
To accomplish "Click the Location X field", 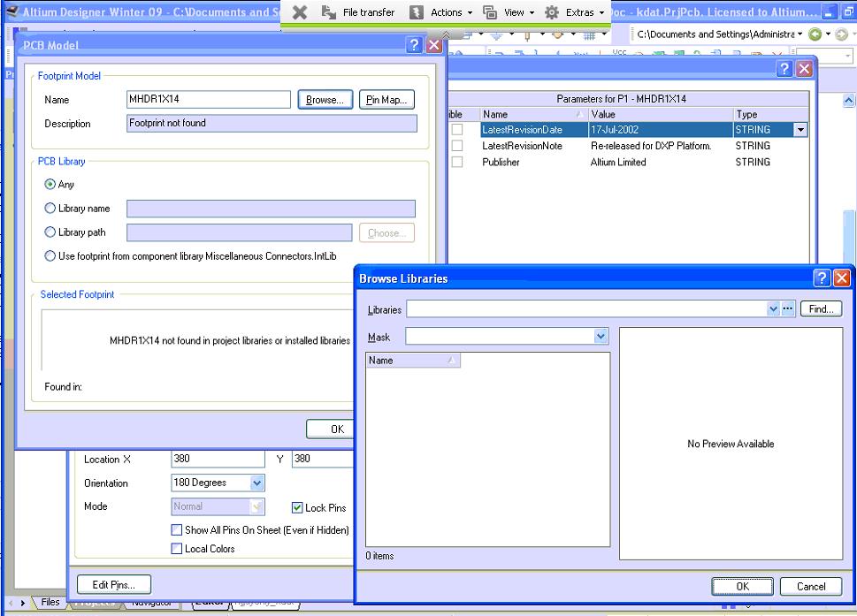I will click(x=218, y=459).
